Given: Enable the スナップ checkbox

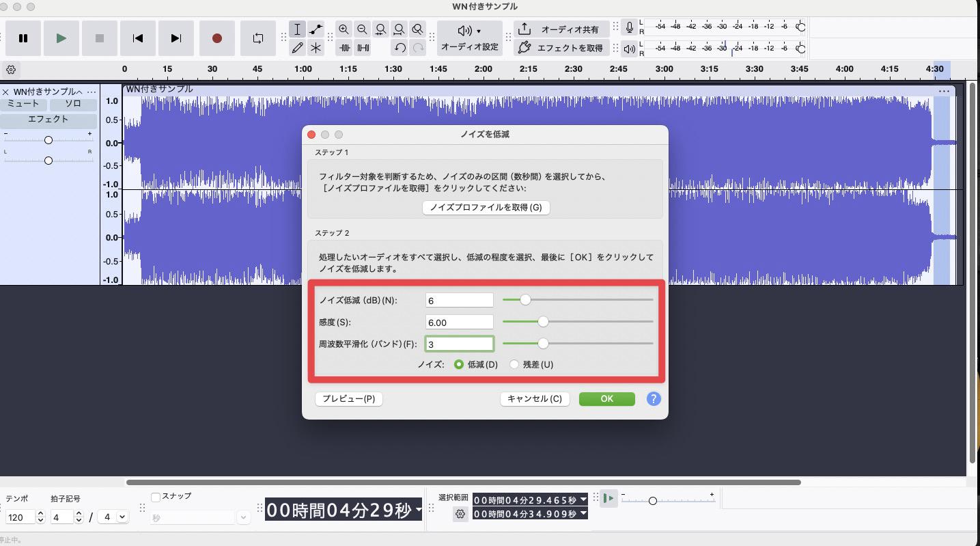Looking at the screenshot, I should [156, 497].
